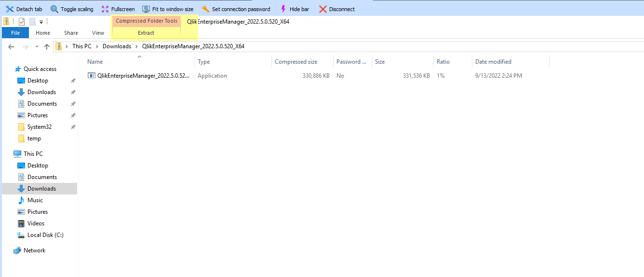Switch to the View ribbon tab
The width and height of the screenshot is (644, 277).
98,33
